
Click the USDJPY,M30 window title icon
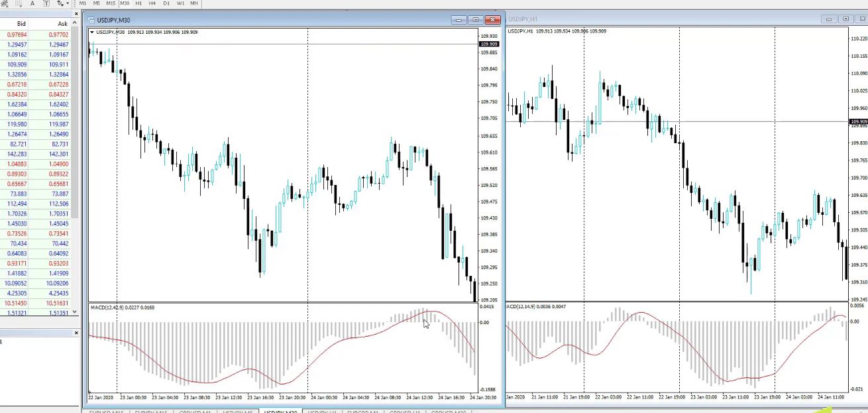[91, 20]
